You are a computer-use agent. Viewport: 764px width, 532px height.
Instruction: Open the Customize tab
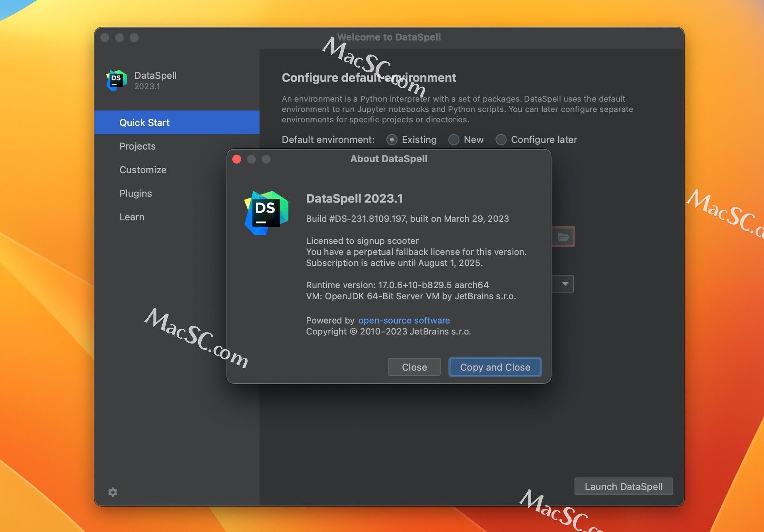[x=177, y=170]
